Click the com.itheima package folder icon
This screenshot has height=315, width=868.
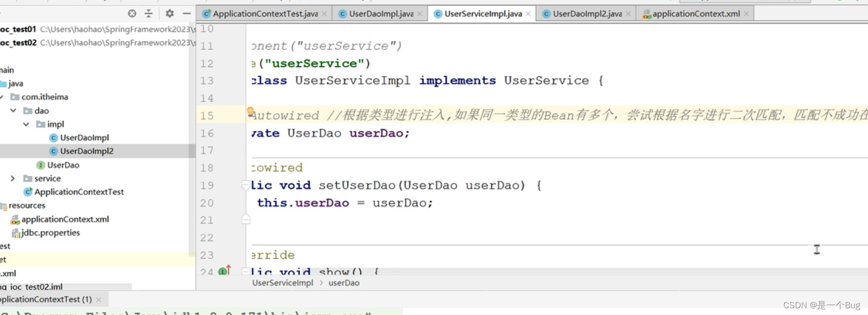[x=15, y=97]
